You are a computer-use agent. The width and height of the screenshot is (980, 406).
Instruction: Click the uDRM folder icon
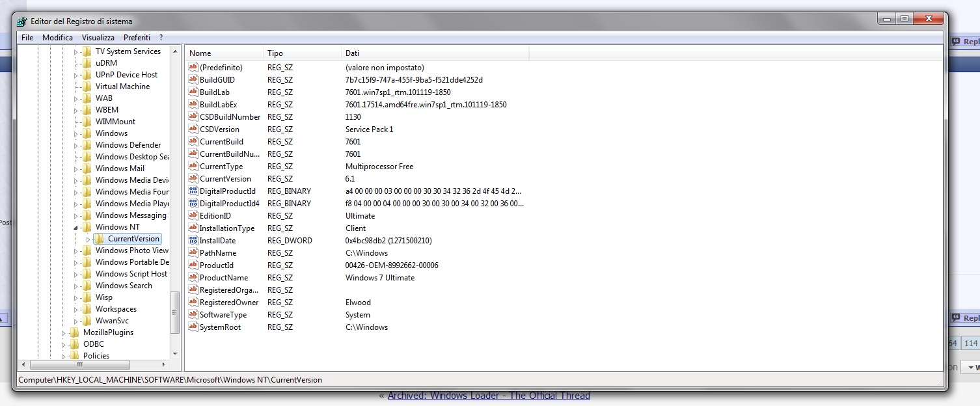(x=87, y=63)
